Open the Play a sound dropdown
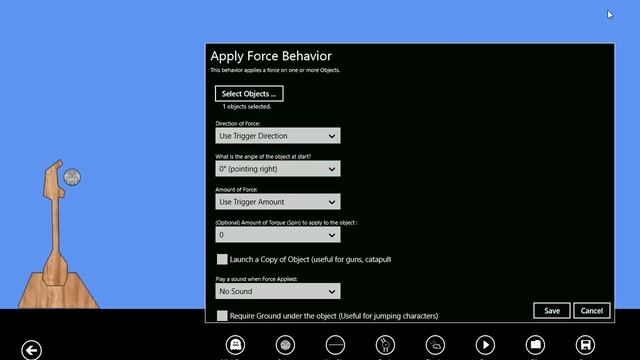 coord(278,291)
